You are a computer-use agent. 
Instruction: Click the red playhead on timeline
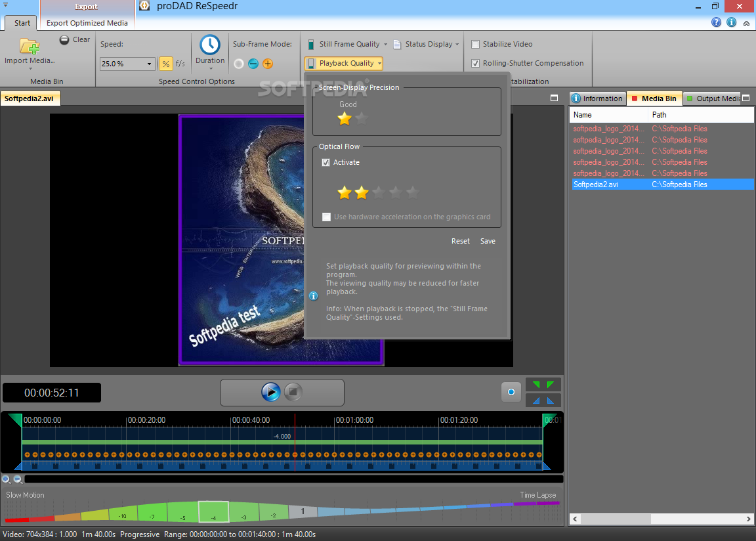point(295,442)
